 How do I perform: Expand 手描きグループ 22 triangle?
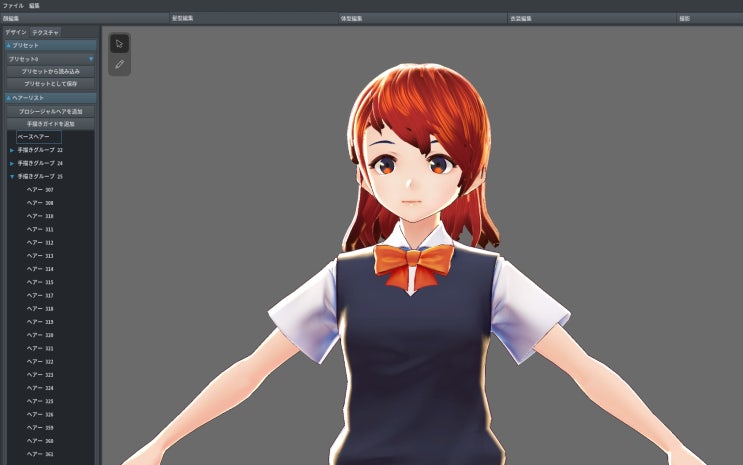tap(12, 150)
